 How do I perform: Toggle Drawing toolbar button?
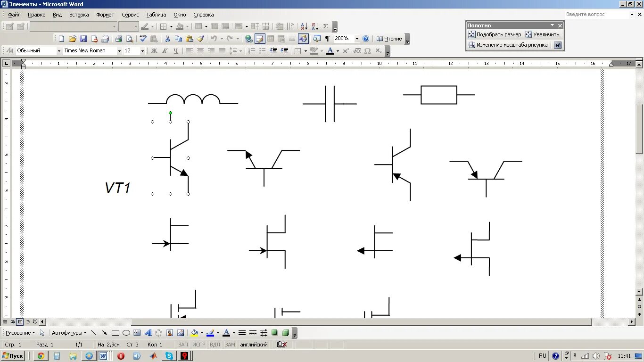coord(303,39)
